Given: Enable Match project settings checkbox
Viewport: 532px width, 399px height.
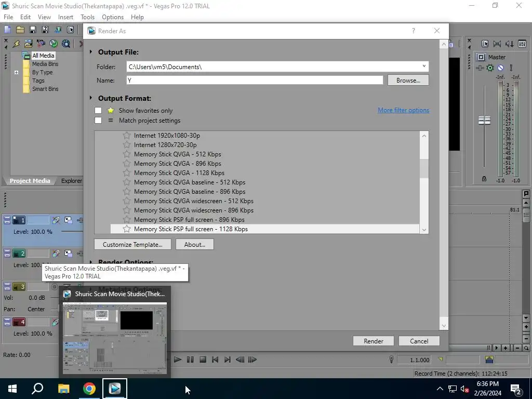Looking at the screenshot, I should click(98, 121).
